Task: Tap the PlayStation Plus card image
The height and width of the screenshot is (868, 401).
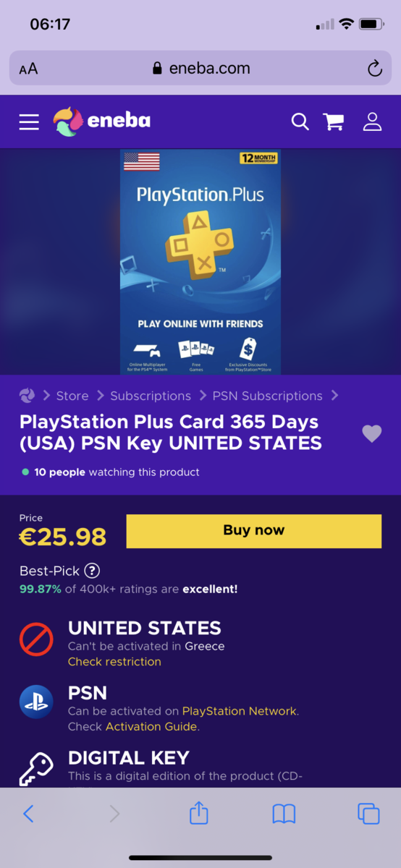Action: point(200,262)
